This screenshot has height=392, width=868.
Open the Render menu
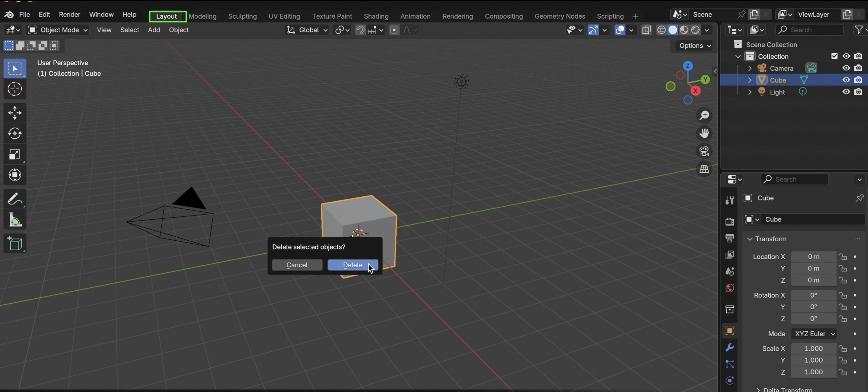click(70, 14)
